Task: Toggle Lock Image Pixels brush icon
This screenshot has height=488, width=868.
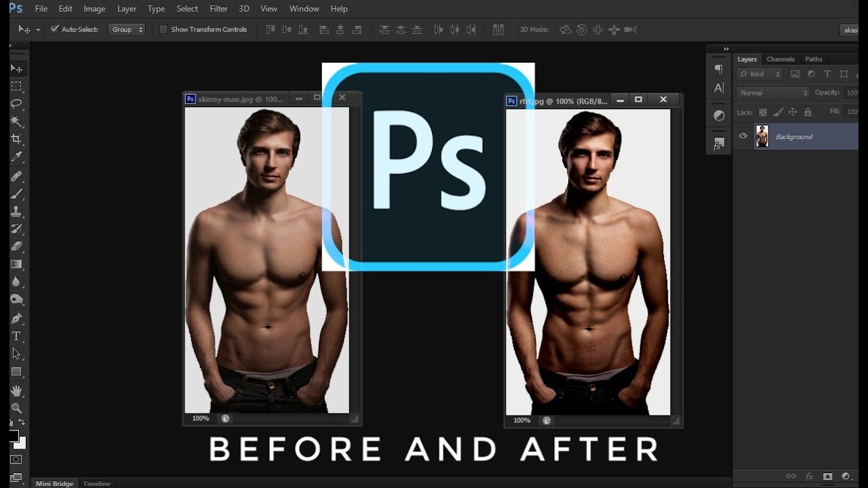Action: point(778,112)
